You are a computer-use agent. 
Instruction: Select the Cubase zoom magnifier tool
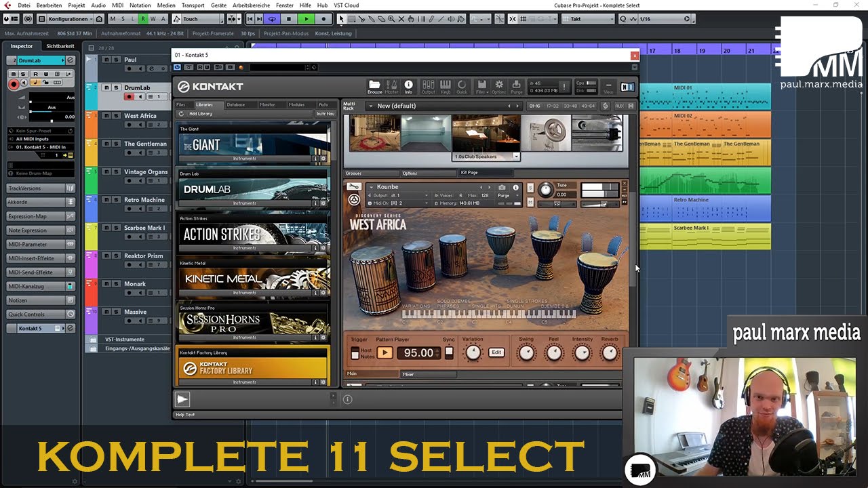391,19
